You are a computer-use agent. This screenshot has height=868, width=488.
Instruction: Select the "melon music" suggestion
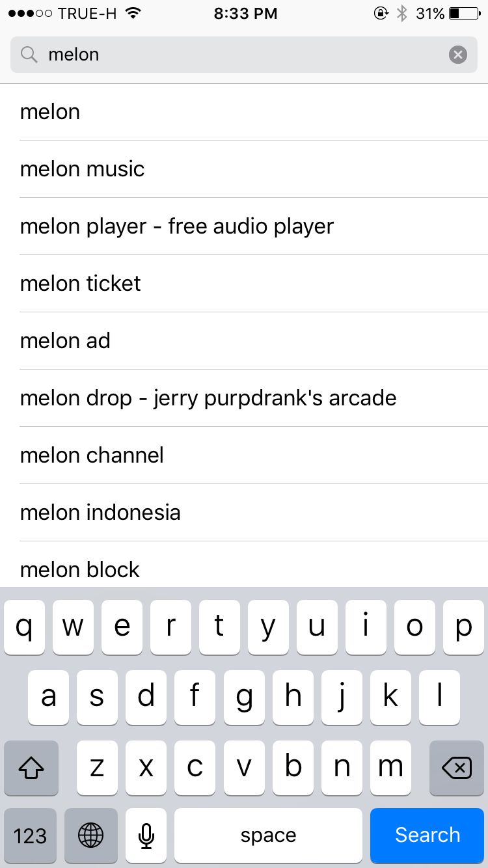[x=83, y=169]
